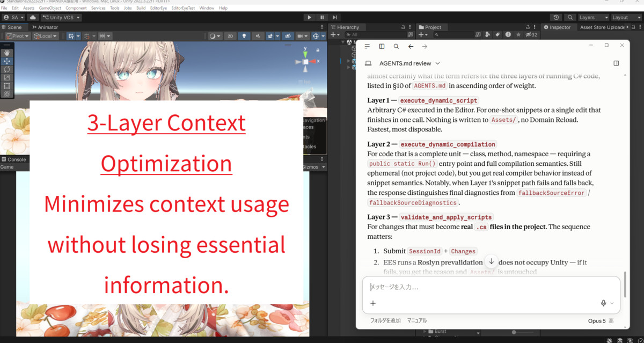Click the Unity cloud services icon
The image size is (644, 343).
(33, 18)
